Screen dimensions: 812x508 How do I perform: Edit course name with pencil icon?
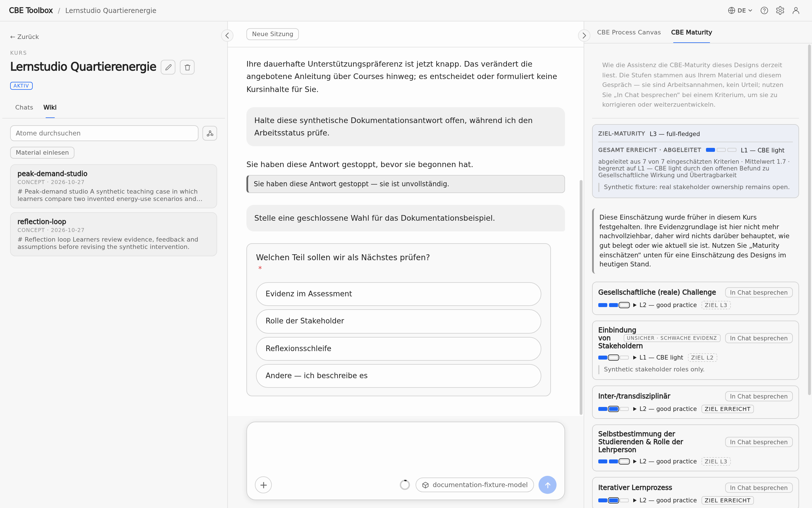pyautogui.click(x=168, y=67)
